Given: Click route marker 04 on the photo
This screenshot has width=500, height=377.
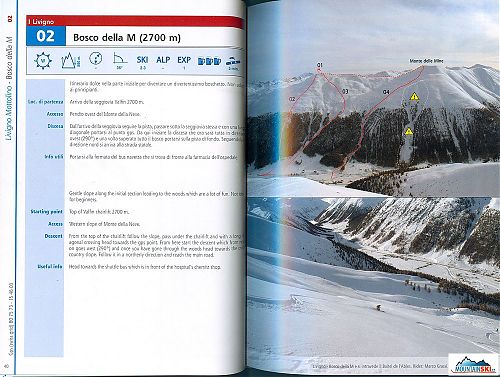Looking at the screenshot, I should (386, 92).
